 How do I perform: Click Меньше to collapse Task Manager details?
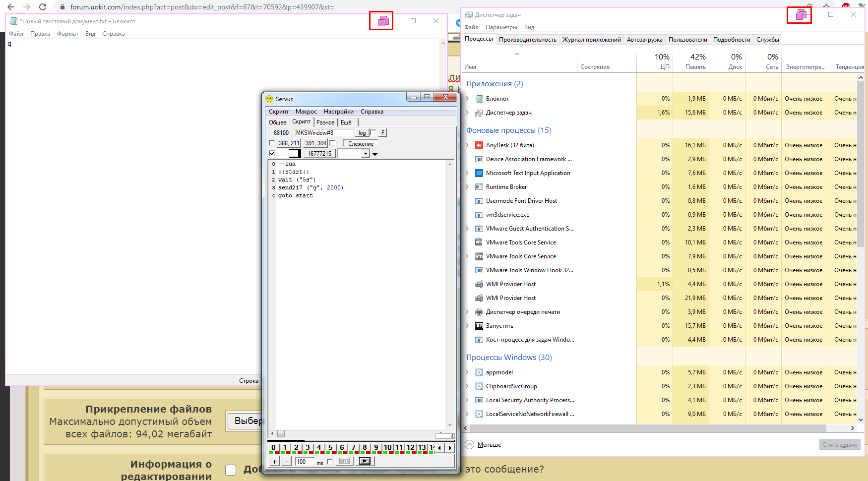489,445
